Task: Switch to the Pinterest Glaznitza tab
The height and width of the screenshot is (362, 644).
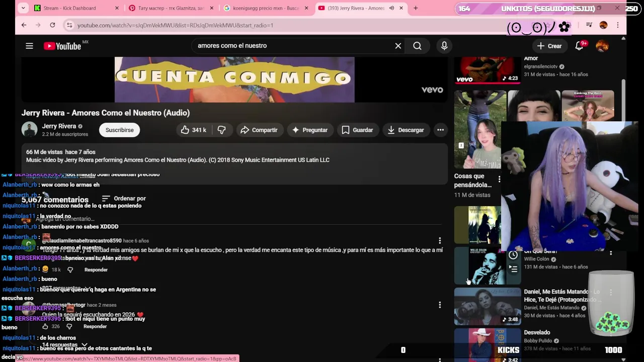Action: click(170, 8)
